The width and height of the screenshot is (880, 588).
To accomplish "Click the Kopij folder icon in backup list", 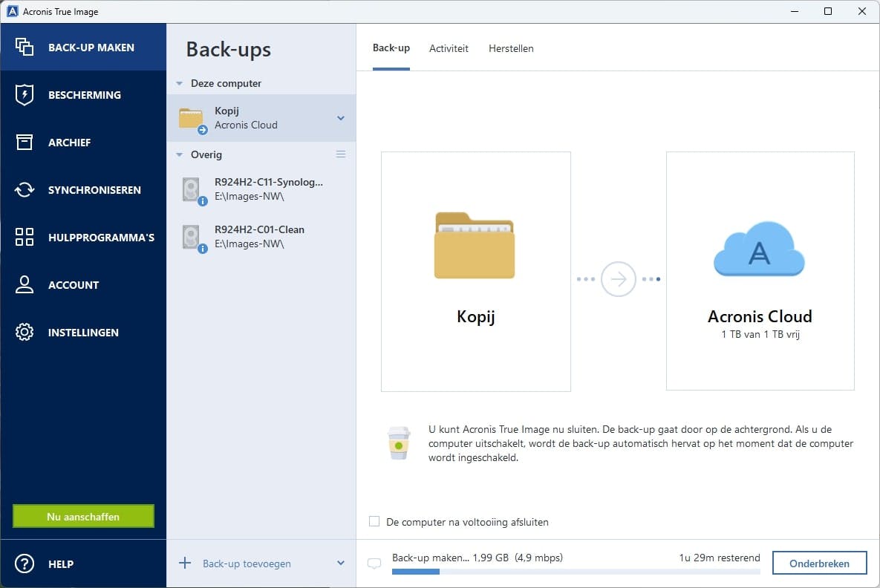I will 192,118.
